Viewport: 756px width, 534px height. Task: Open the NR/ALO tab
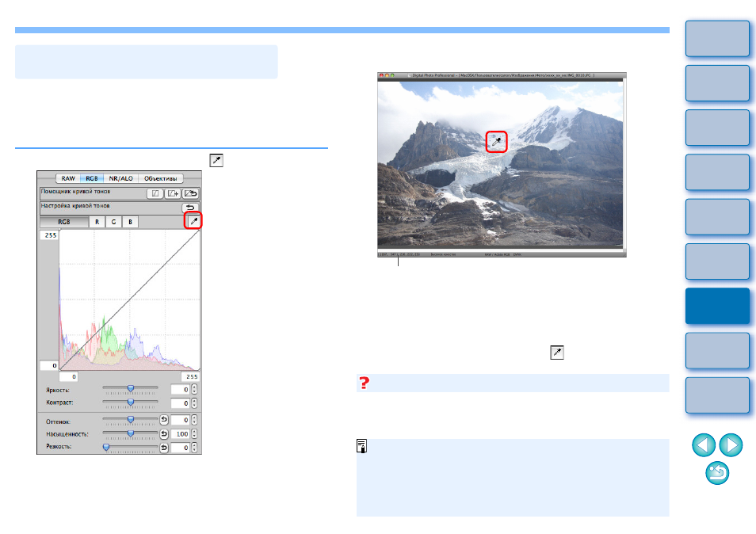(120, 178)
